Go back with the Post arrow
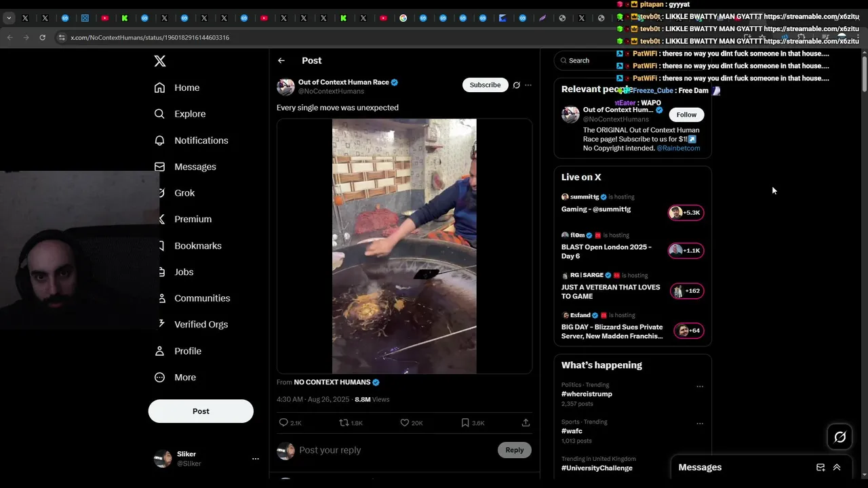 pos(281,61)
